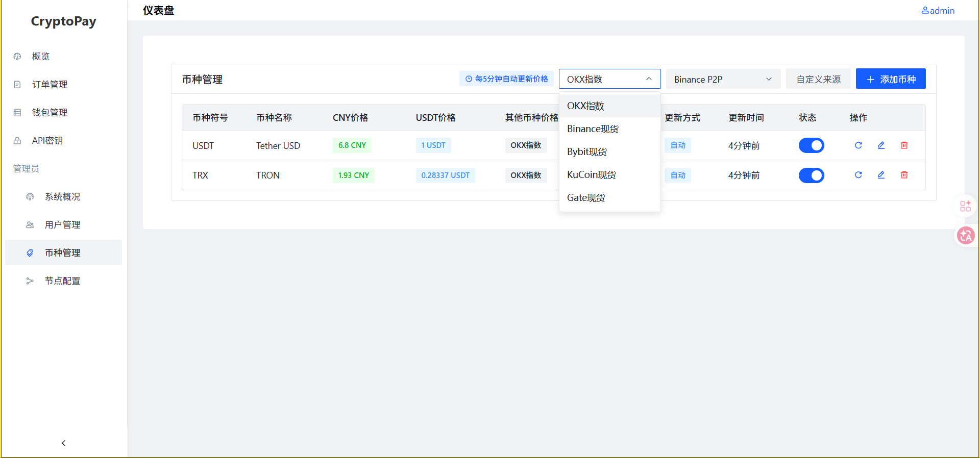Screen dimensions: 980x458
Task: Select Gate现货 in the dropdown list
Action: coord(586,198)
